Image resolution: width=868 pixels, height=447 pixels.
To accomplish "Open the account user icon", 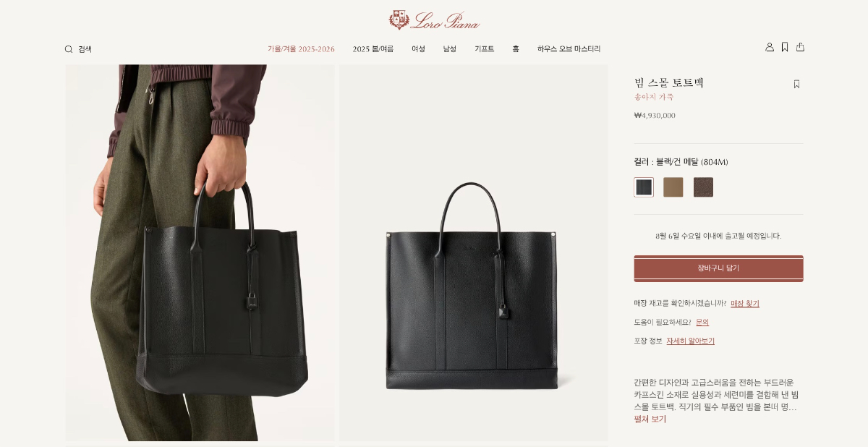I will pyautogui.click(x=770, y=47).
